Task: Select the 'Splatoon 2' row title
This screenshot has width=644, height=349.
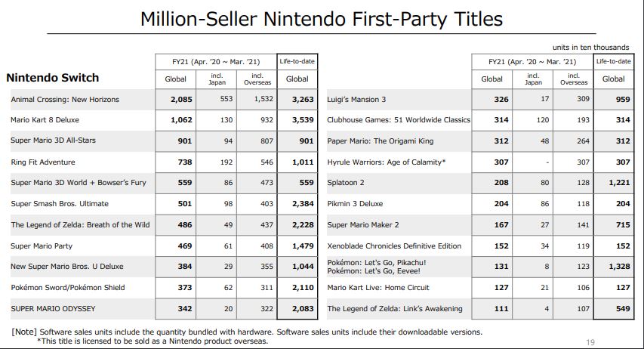Action: click(347, 183)
